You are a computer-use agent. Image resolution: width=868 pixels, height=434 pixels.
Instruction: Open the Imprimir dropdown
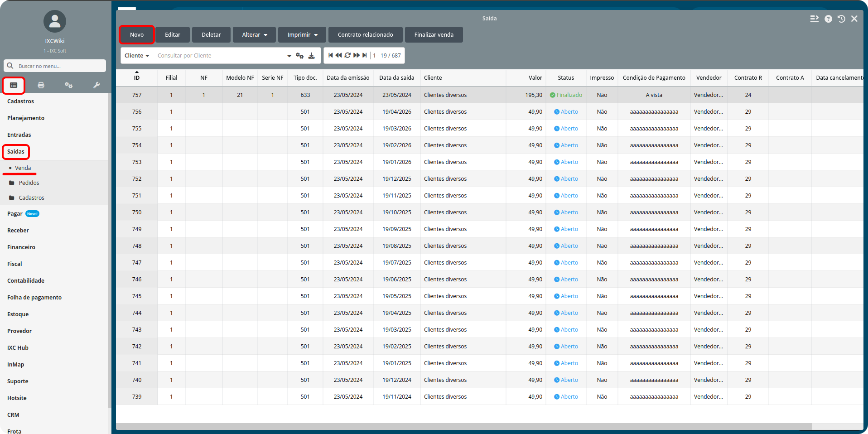pyautogui.click(x=302, y=35)
